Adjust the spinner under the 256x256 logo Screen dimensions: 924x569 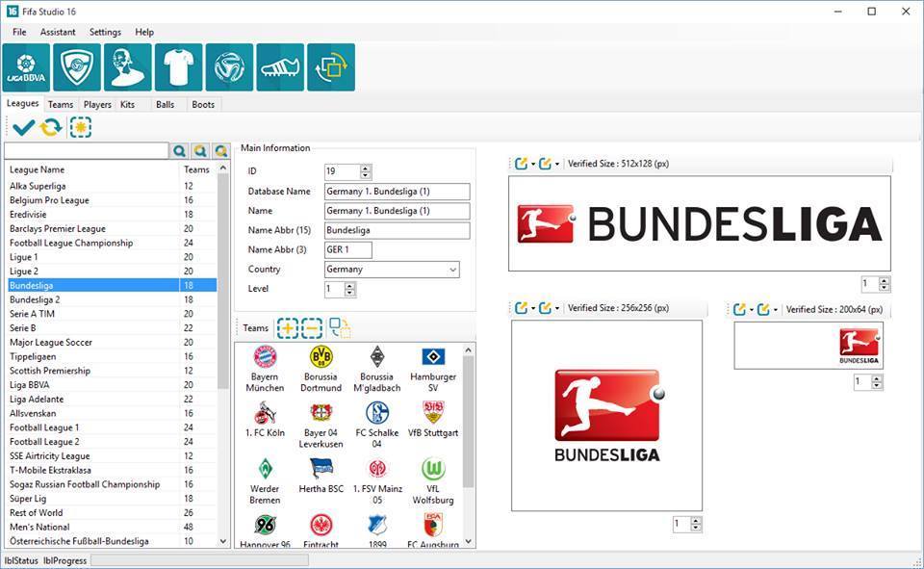[x=687, y=524]
